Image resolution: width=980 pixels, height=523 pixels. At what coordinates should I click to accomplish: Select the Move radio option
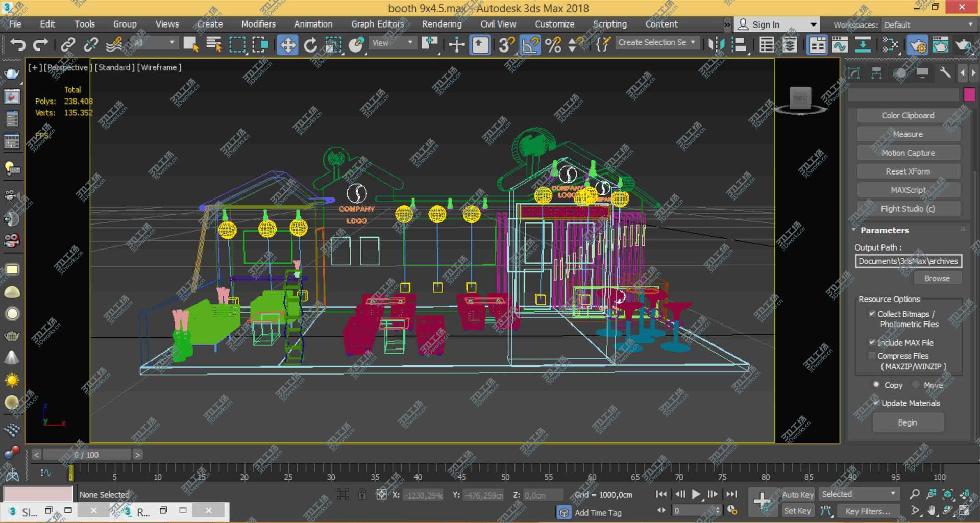[916, 385]
